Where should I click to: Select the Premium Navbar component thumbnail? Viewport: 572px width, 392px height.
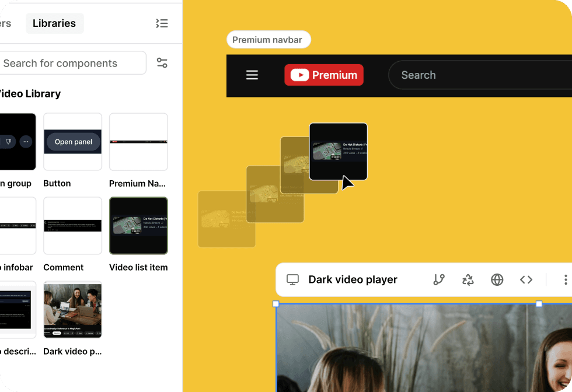[138, 142]
